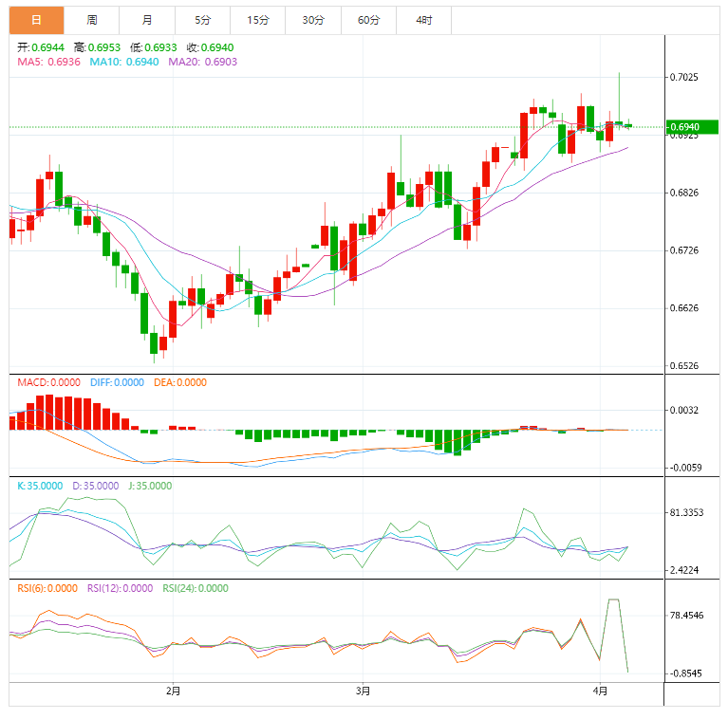Click the MACD:0.0000 indicator label
Image resolution: width=728 pixels, height=719 pixels.
tap(48, 382)
